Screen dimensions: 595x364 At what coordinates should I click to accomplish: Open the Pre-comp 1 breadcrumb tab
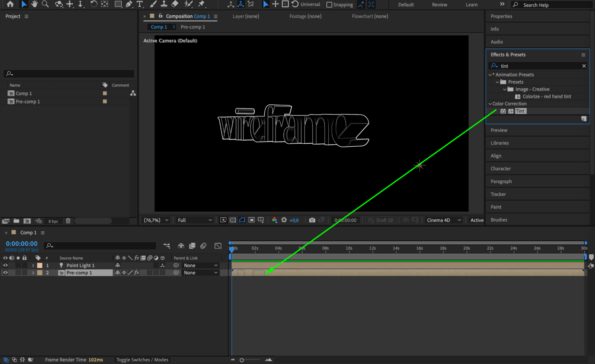(x=193, y=27)
